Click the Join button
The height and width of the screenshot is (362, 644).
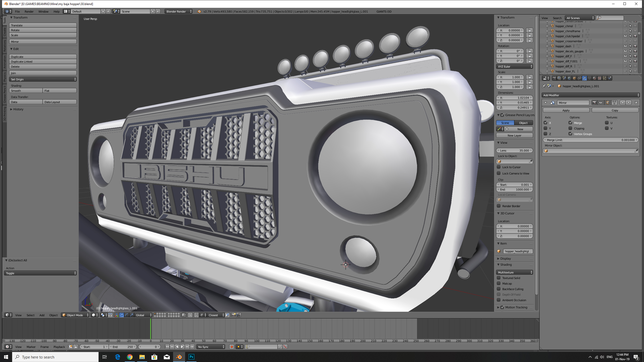43,73
